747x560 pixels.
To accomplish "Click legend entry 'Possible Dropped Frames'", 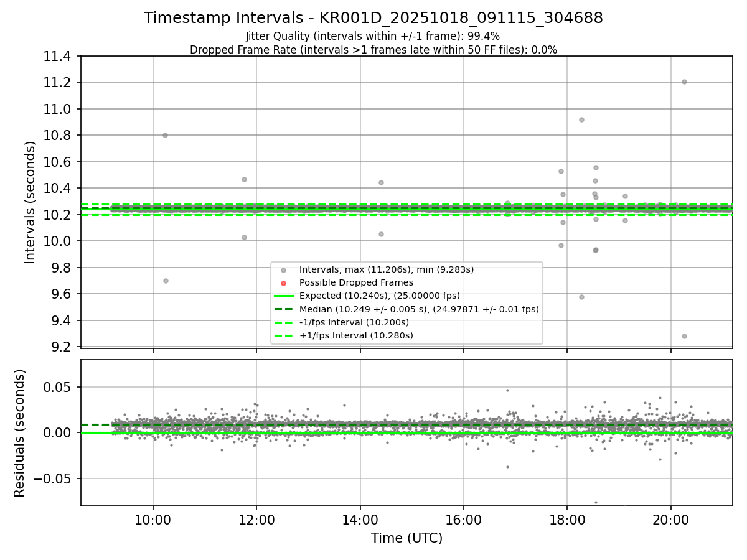I will 356,282.
